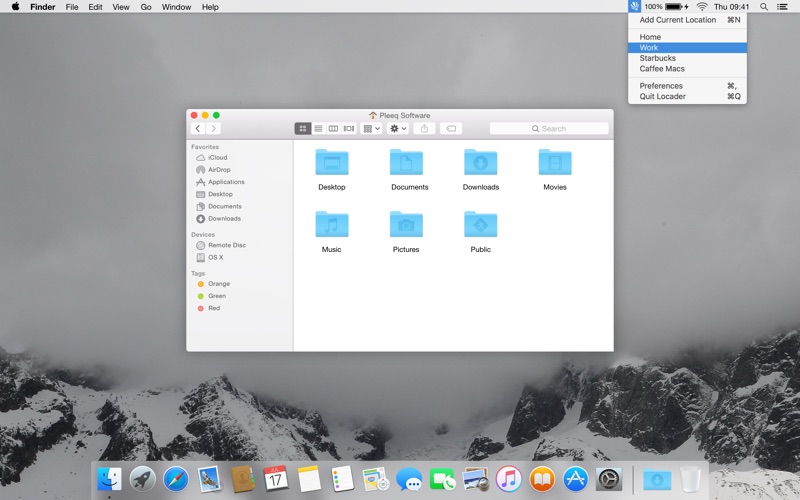The width and height of the screenshot is (800, 500).
Task: Switch Finder to icon view
Action: (303, 129)
